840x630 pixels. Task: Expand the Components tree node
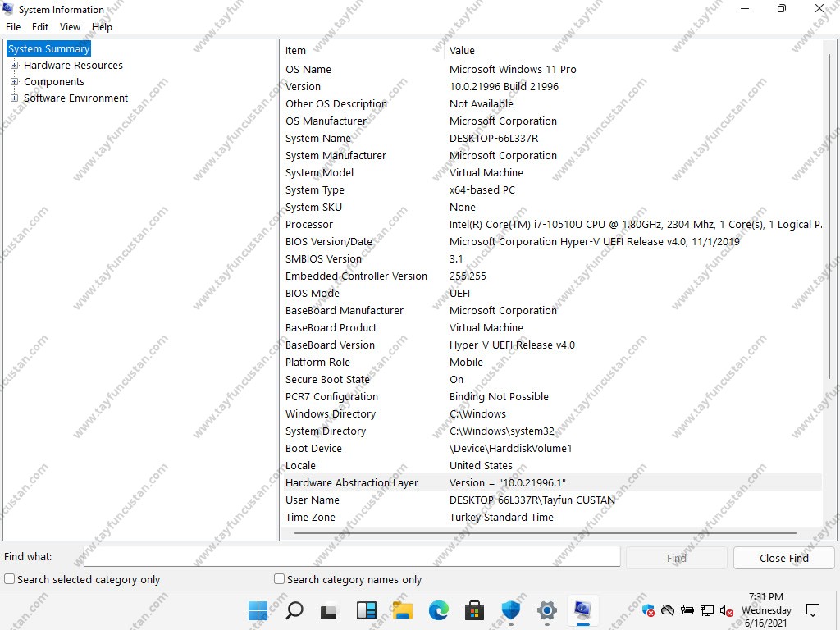click(14, 81)
